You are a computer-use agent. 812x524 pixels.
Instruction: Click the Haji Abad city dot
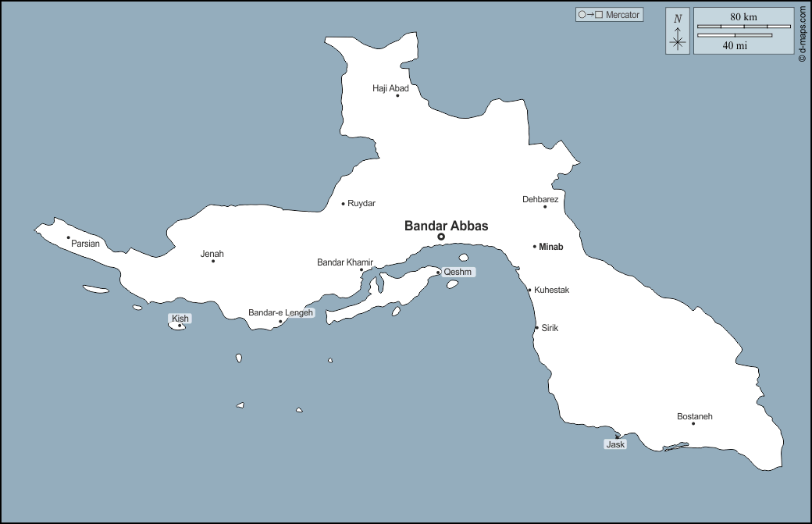tap(397, 95)
